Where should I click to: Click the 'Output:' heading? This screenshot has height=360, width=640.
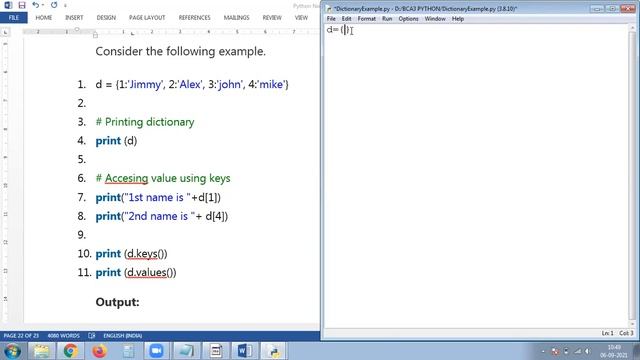coord(118,302)
